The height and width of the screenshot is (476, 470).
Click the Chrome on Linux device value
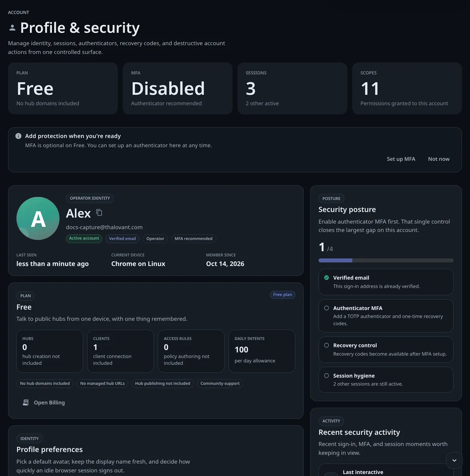[138, 264]
